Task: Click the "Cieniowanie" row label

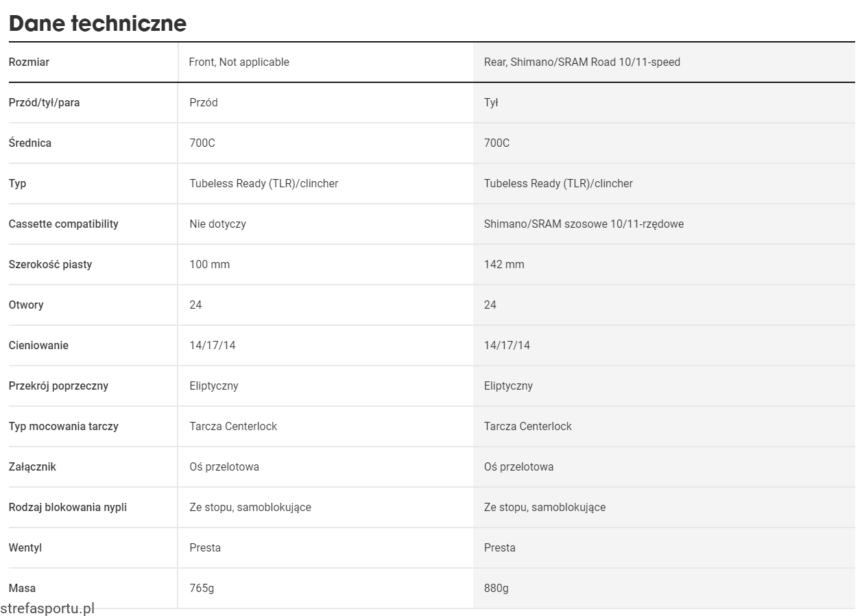Action: tap(38, 346)
